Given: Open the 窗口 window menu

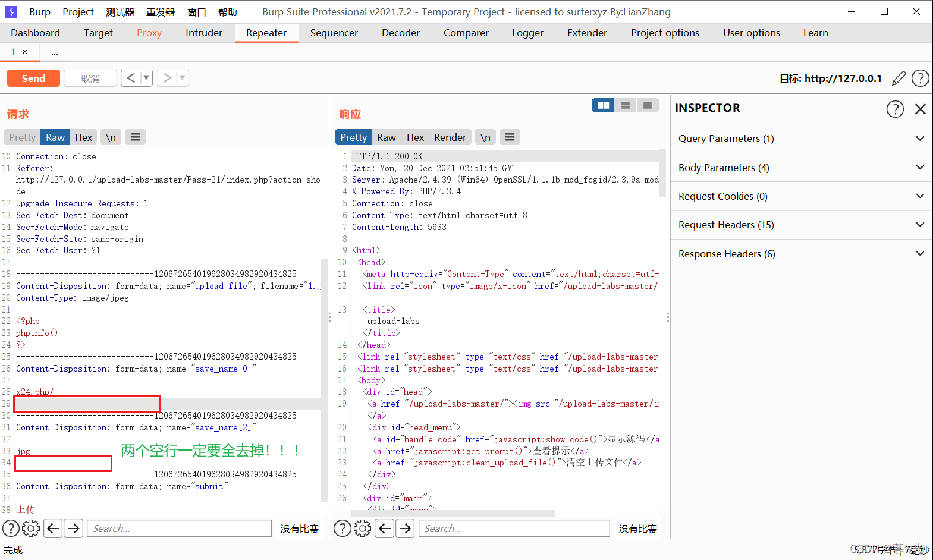Looking at the screenshot, I should [x=196, y=12].
